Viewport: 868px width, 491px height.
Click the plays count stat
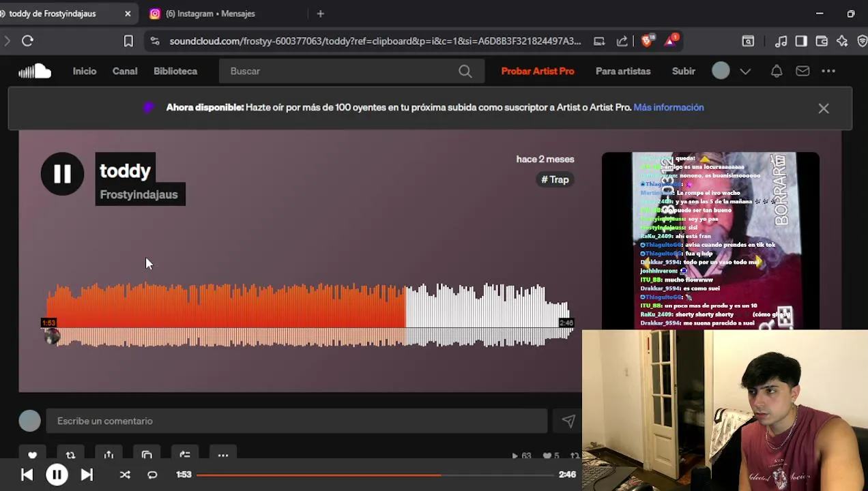coord(521,456)
